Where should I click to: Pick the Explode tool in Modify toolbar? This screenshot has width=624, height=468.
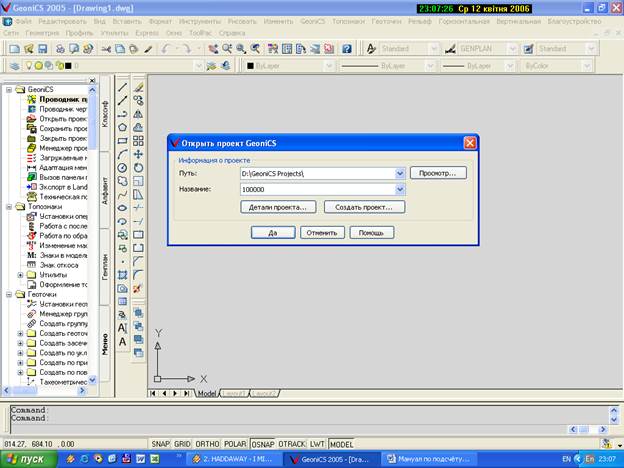click(138, 289)
